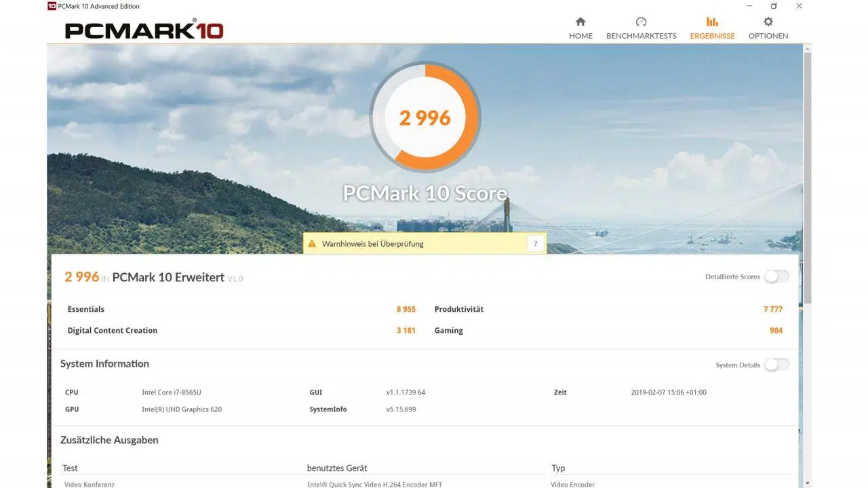
Task: Click CPU value Intel Core i7-8565U
Action: pos(172,392)
